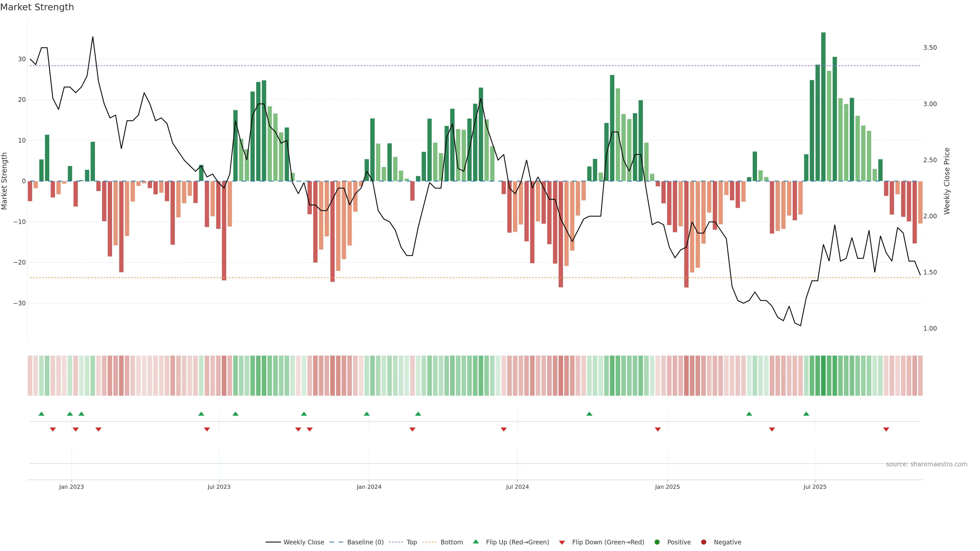Click the Flip Down red triangle legend icon
Screen dimensions: 980x551
point(562,543)
